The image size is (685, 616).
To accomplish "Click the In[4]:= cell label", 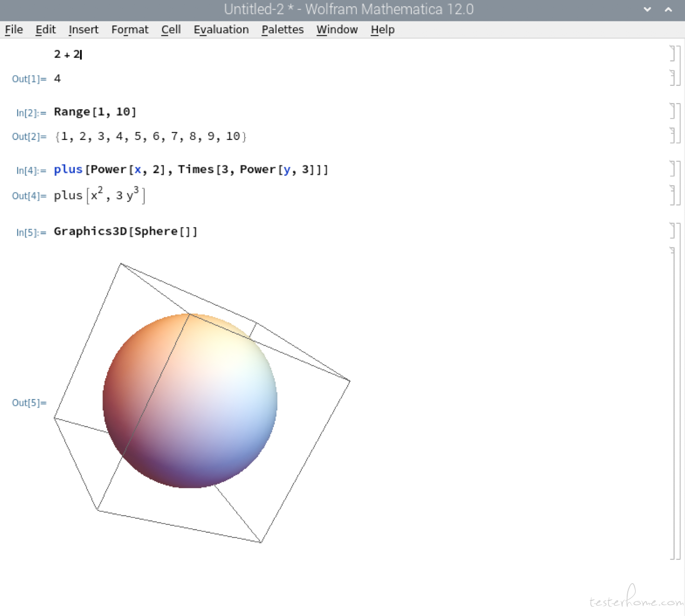I will click(31, 171).
